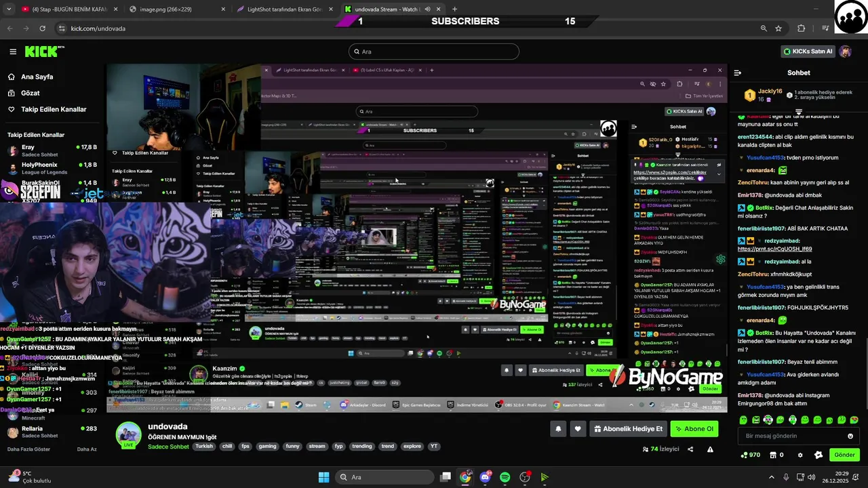The height and width of the screenshot is (488, 868).
Task: Share the stream via share icon
Action: tap(690, 449)
